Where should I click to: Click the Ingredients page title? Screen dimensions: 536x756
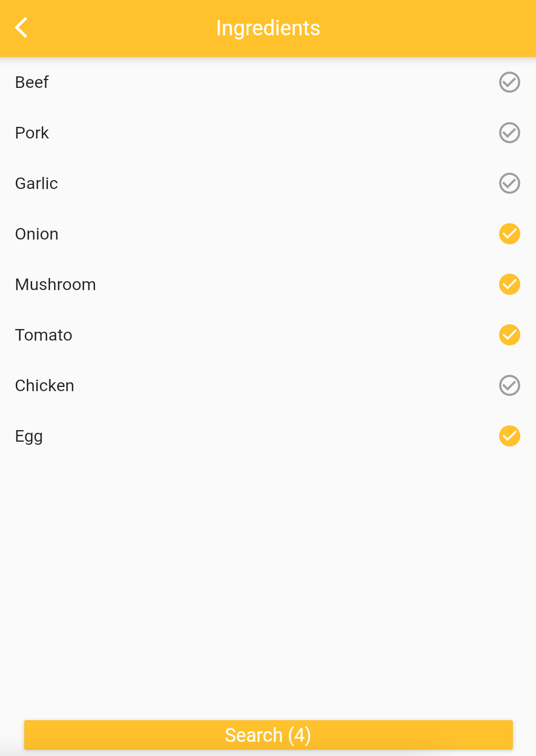coord(268,28)
